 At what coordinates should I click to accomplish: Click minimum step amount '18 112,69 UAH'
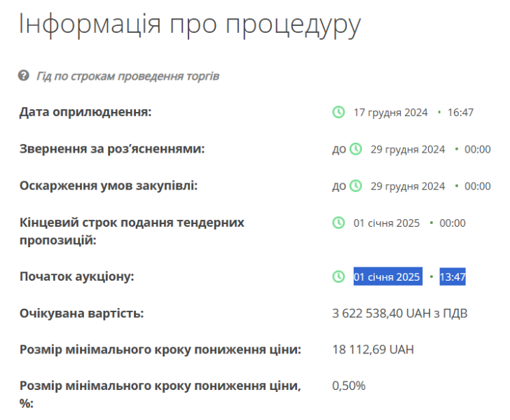(x=373, y=349)
